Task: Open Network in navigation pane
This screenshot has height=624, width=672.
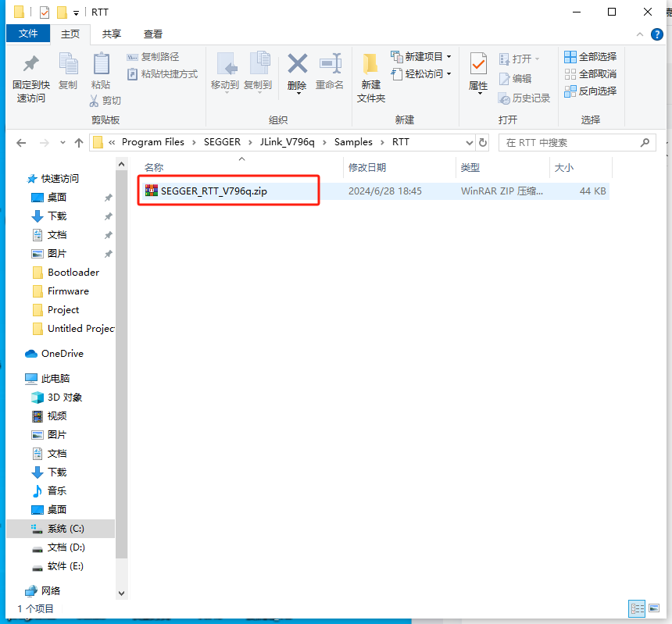Action: 50,591
